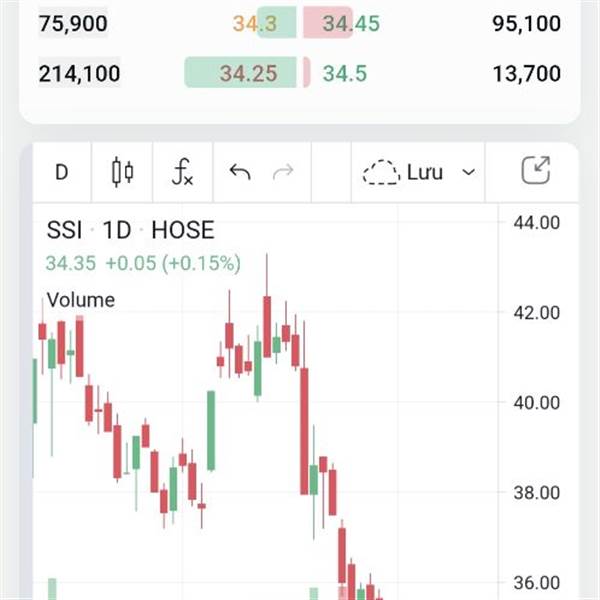Click the Volume indicator label

81,299
